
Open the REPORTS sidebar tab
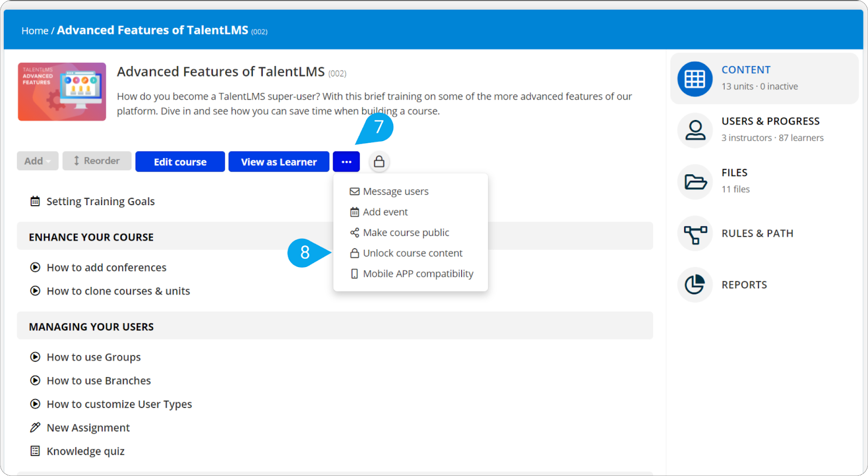764,284
